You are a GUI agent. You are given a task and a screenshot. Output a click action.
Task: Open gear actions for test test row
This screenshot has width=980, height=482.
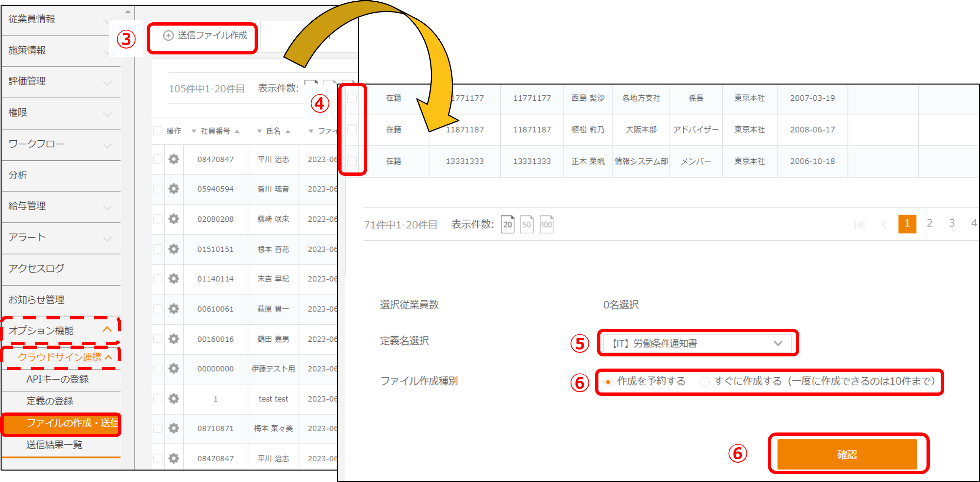174,398
